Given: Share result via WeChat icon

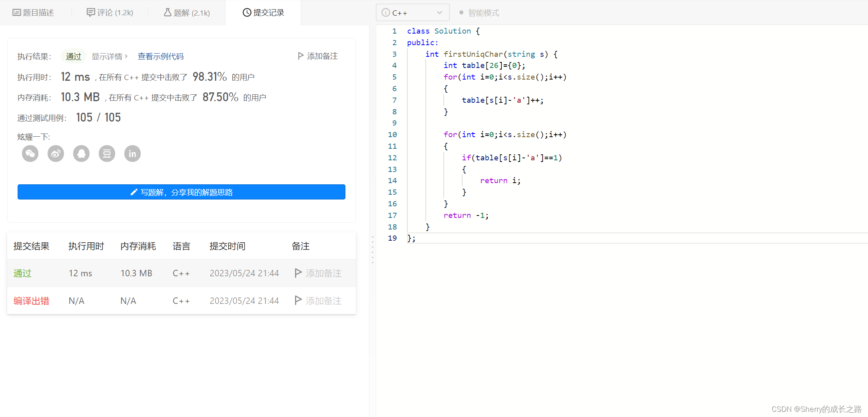Looking at the screenshot, I should pyautogui.click(x=30, y=154).
